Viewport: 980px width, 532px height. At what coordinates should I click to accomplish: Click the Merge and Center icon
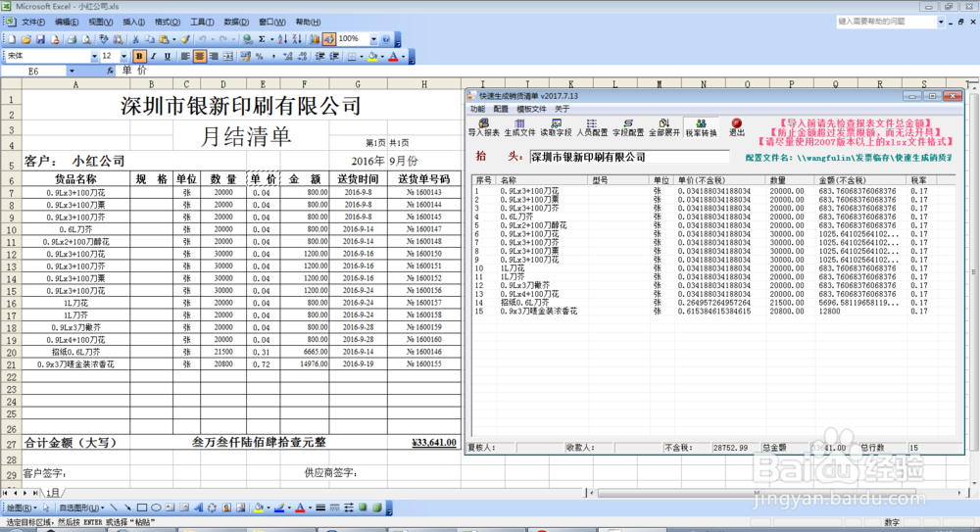tap(228, 56)
